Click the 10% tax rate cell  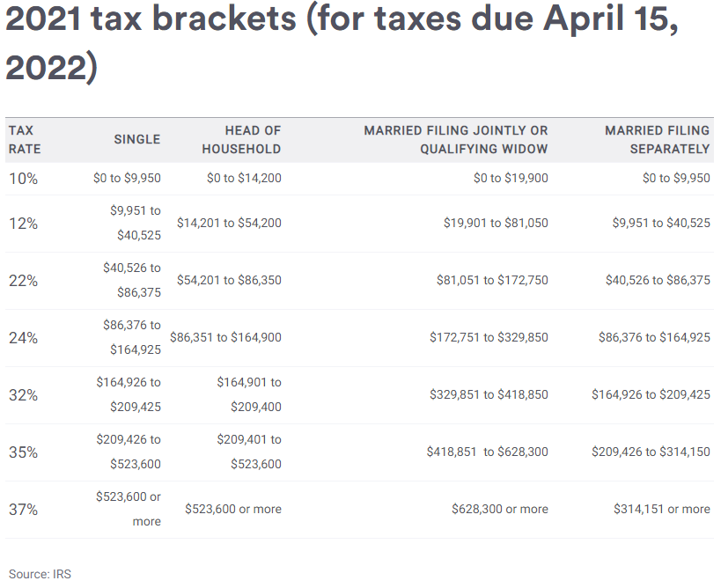click(24, 179)
